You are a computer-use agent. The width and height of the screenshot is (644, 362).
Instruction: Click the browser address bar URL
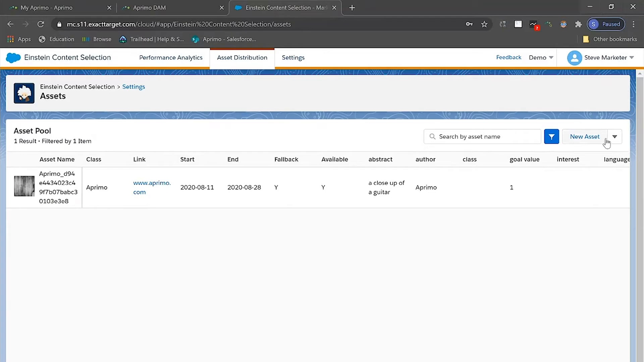179,24
